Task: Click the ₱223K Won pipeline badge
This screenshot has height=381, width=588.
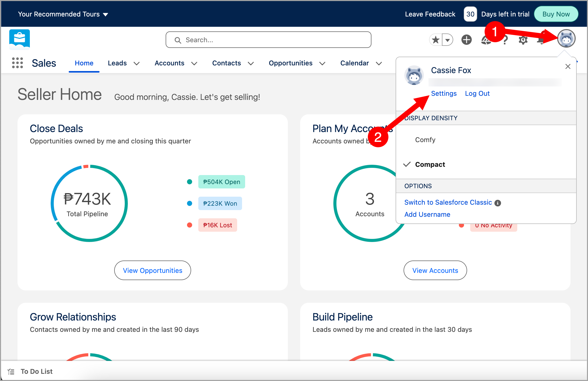Action: tap(220, 203)
